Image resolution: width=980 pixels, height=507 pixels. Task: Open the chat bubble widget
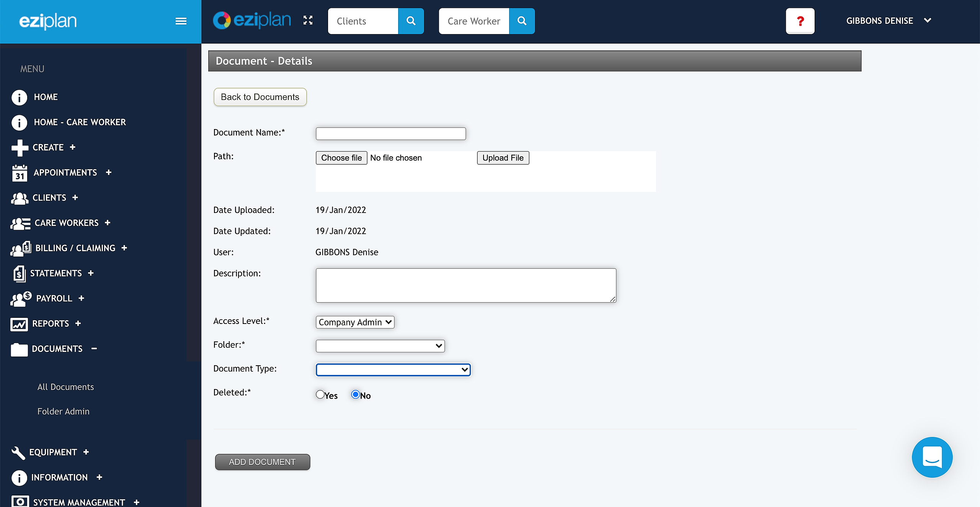[932, 457]
